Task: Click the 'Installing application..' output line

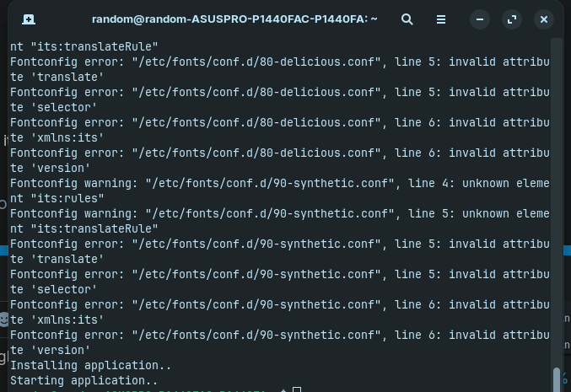Action: [x=90, y=365]
